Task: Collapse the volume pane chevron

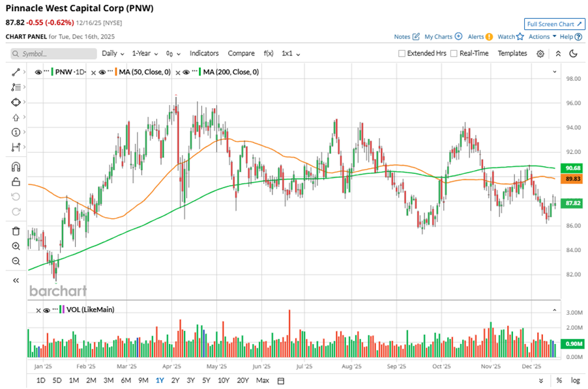Action: tap(555, 310)
